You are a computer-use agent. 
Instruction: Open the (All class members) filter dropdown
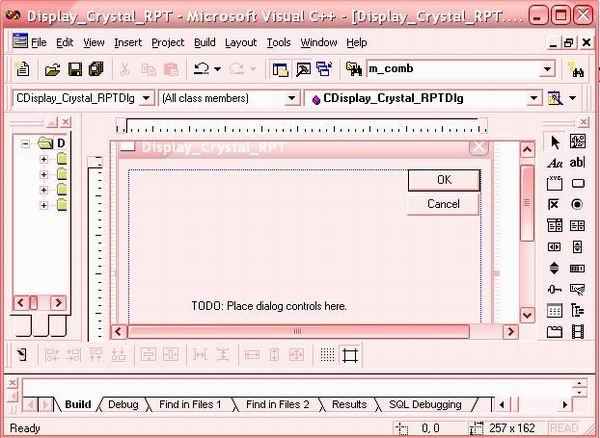[291, 98]
